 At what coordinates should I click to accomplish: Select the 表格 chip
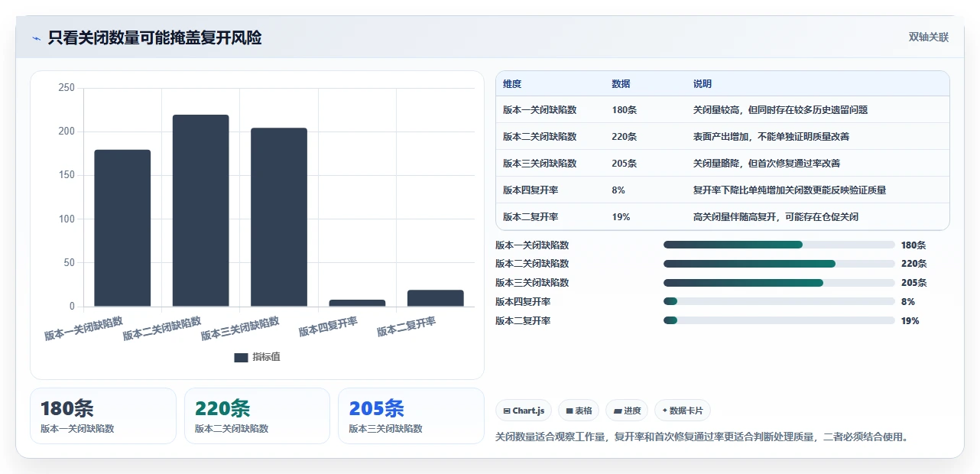(579, 411)
